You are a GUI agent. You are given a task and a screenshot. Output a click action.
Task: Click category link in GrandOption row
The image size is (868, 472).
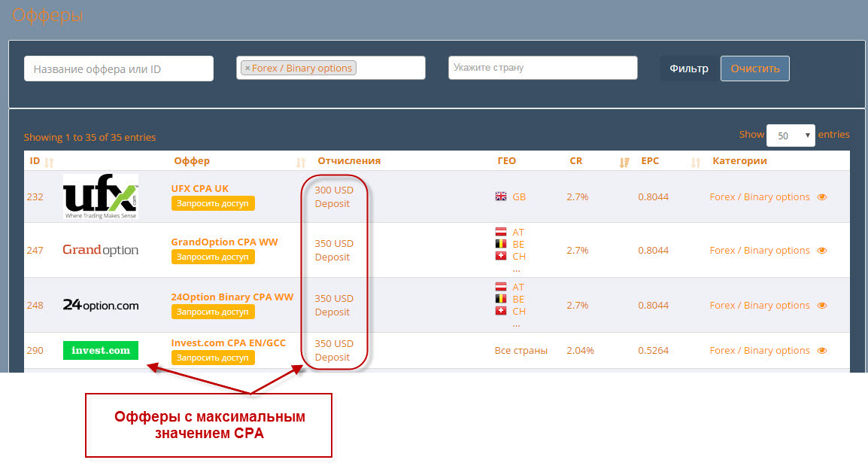pos(760,251)
